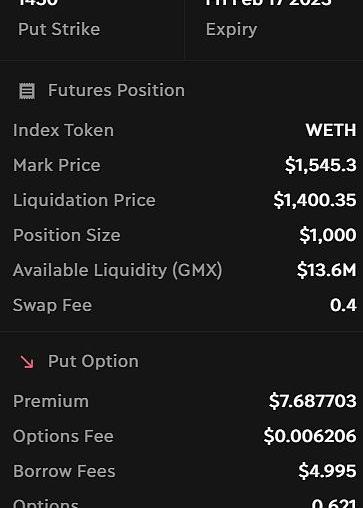Select the Mark Price value $1,545.3
The width and height of the screenshot is (363, 508).
pyautogui.click(x=321, y=165)
